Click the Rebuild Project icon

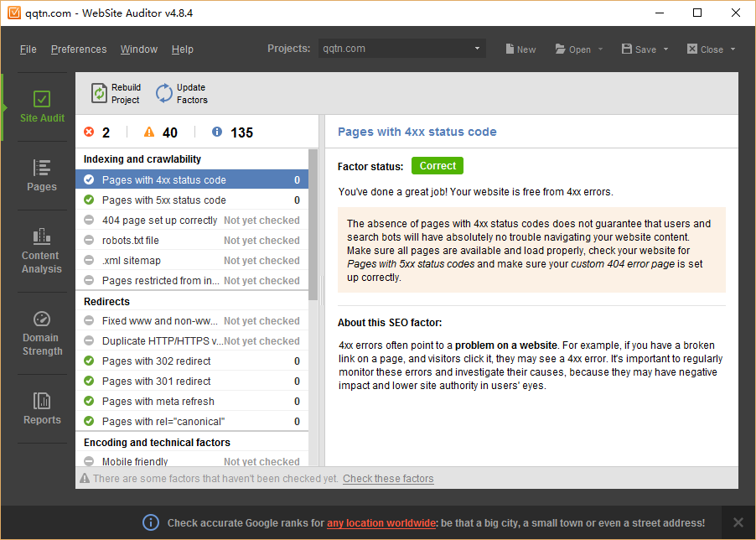99,93
